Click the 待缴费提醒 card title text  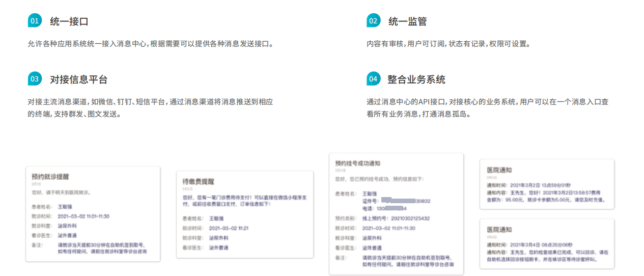199,181
